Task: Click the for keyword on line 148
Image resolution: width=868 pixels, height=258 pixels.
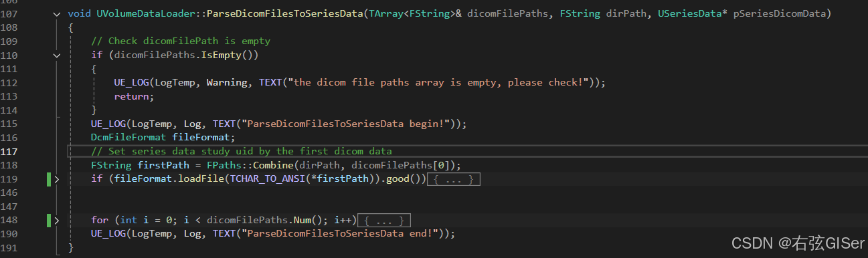Action: tap(100, 220)
